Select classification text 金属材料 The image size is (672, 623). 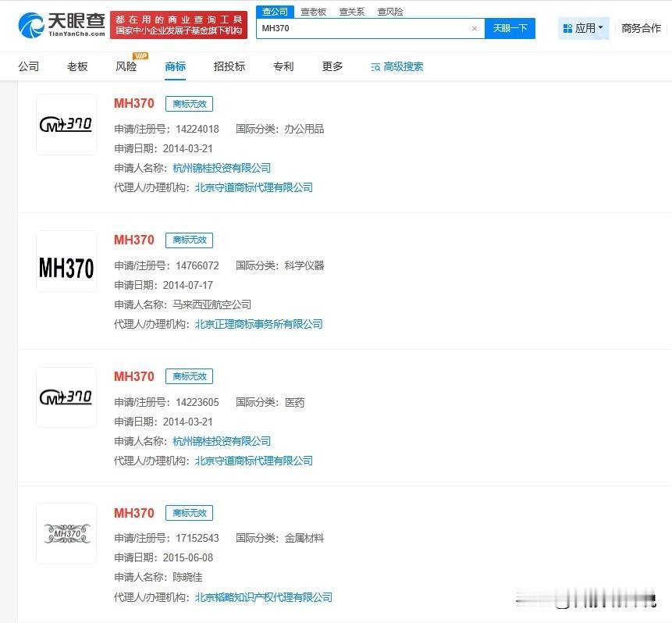tap(304, 538)
